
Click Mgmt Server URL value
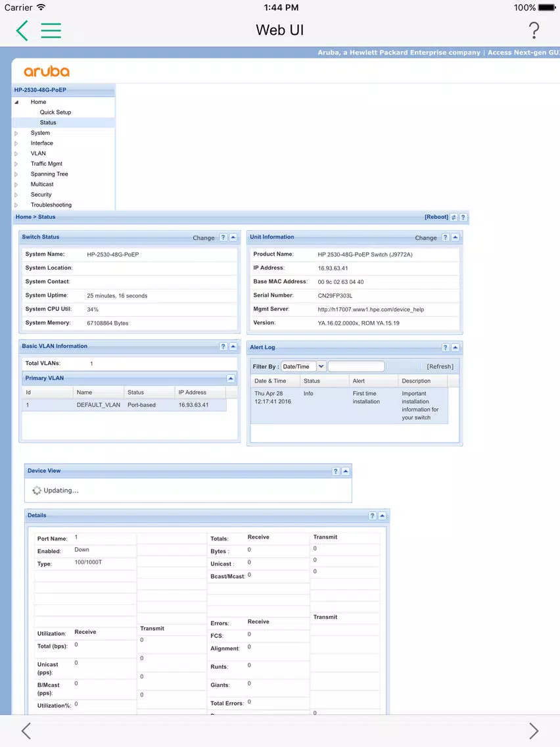371,310
